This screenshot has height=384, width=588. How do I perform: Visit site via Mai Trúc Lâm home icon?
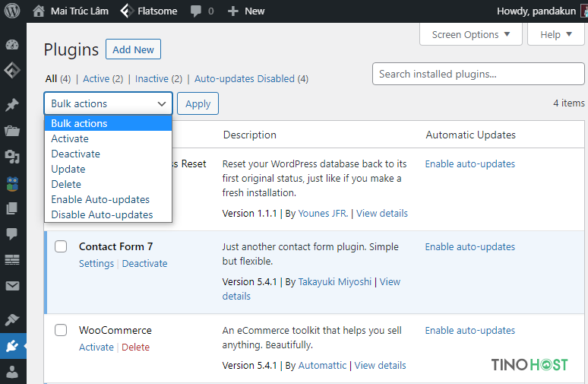pyautogui.click(x=70, y=11)
